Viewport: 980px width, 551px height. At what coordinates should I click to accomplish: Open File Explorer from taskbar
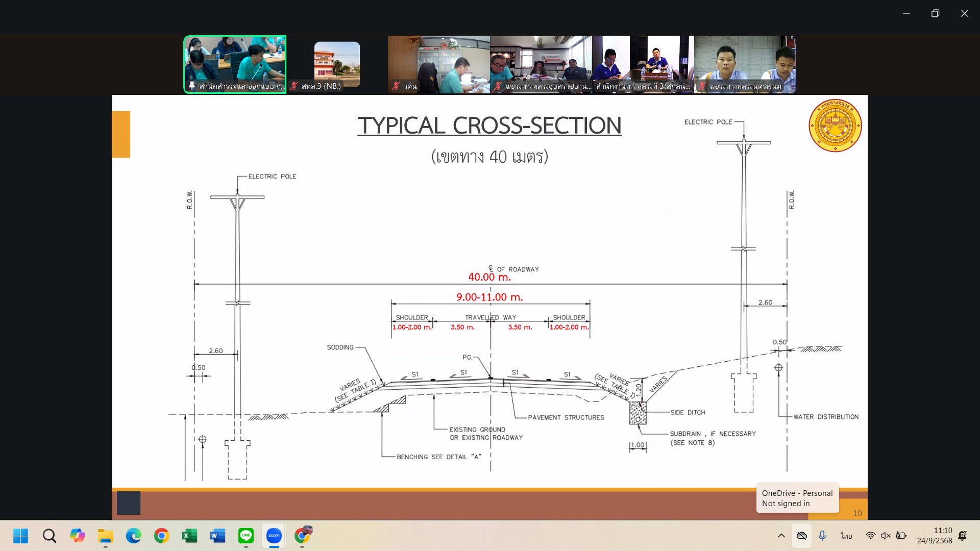click(x=106, y=536)
